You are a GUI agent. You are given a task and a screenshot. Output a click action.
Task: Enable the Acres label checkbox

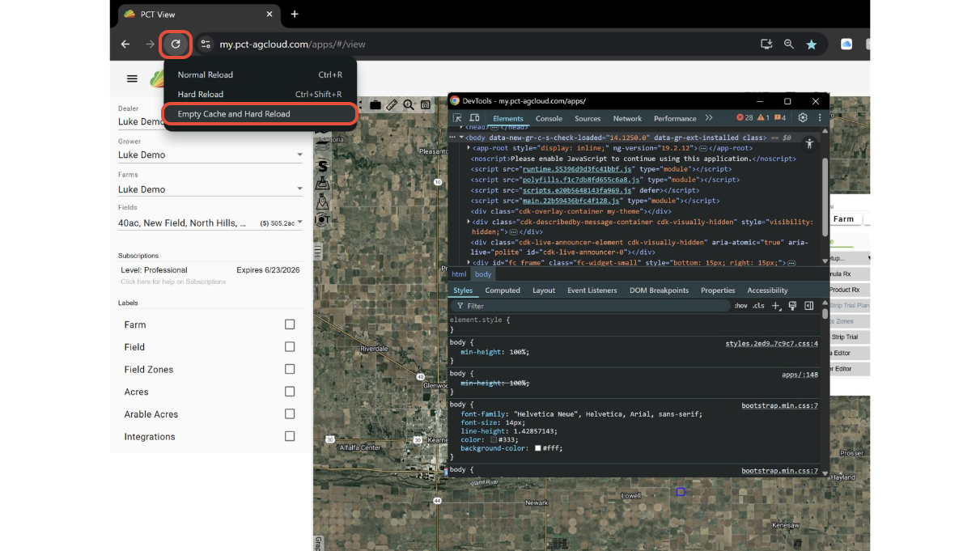coord(290,392)
